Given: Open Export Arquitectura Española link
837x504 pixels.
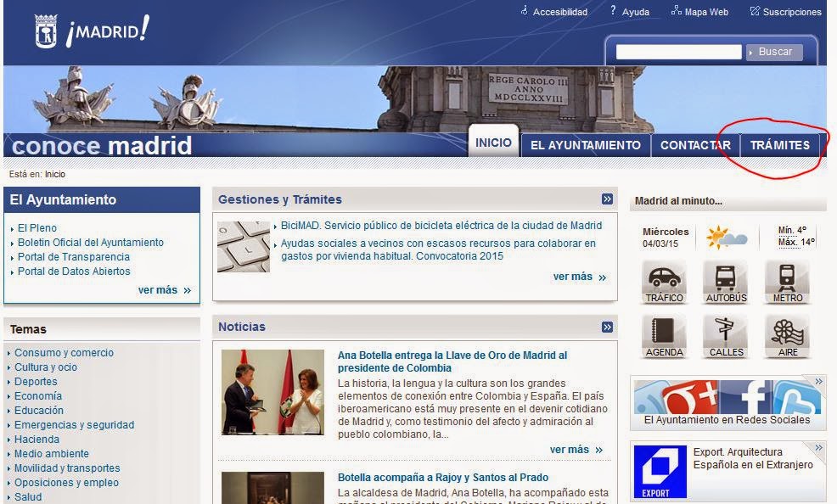Looking at the screenshot, I should [x=753, y=458].
